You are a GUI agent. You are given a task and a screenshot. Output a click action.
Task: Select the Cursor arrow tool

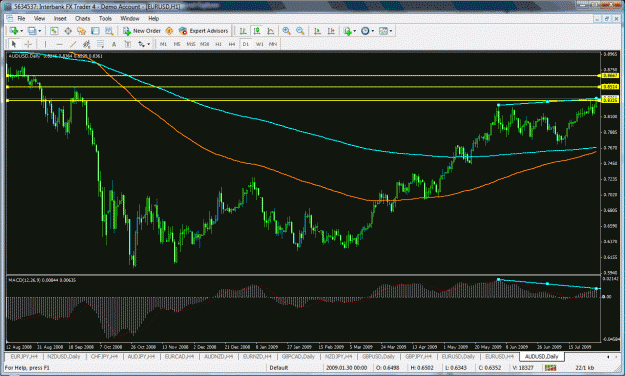pyautogui.click(x=14, y=44)
